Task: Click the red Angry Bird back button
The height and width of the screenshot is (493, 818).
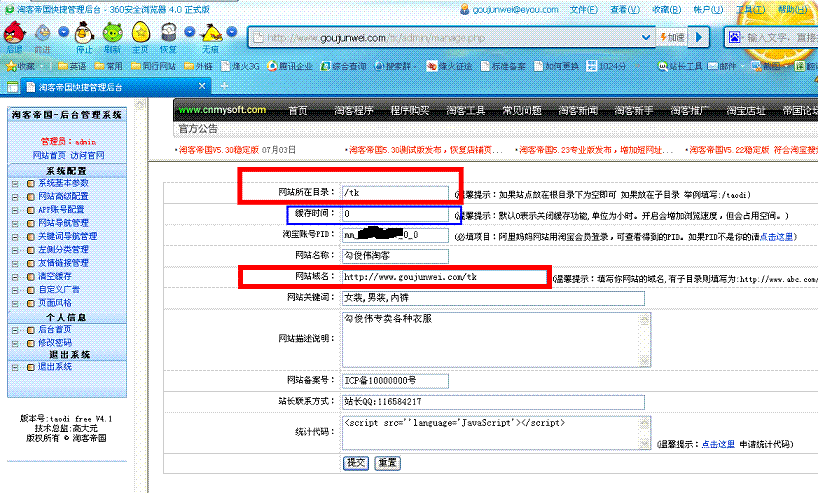Action: click(x=15, y=33)
